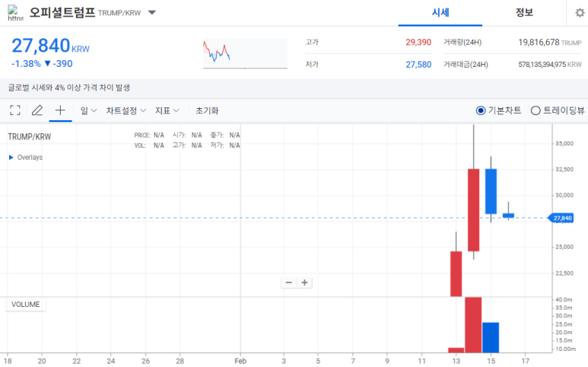Click the red candlestick on the 13th
This screenshot has height=367, width=588.
(456, 274)
